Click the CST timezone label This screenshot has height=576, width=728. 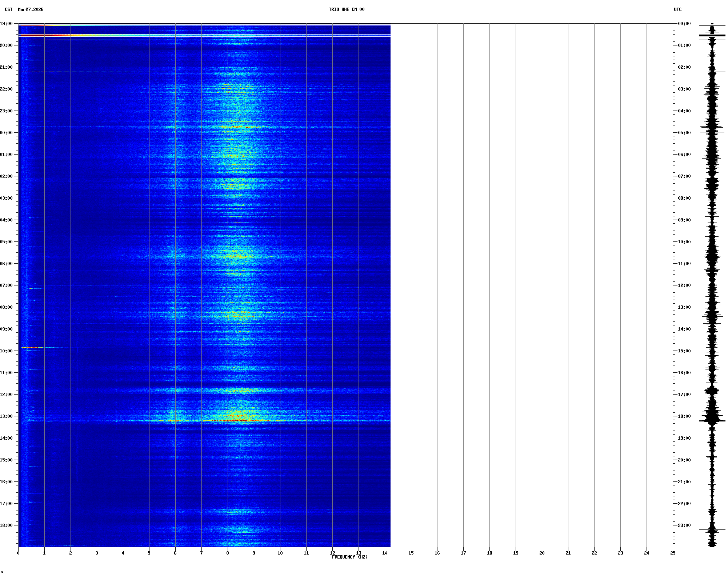tap(9, 9)
